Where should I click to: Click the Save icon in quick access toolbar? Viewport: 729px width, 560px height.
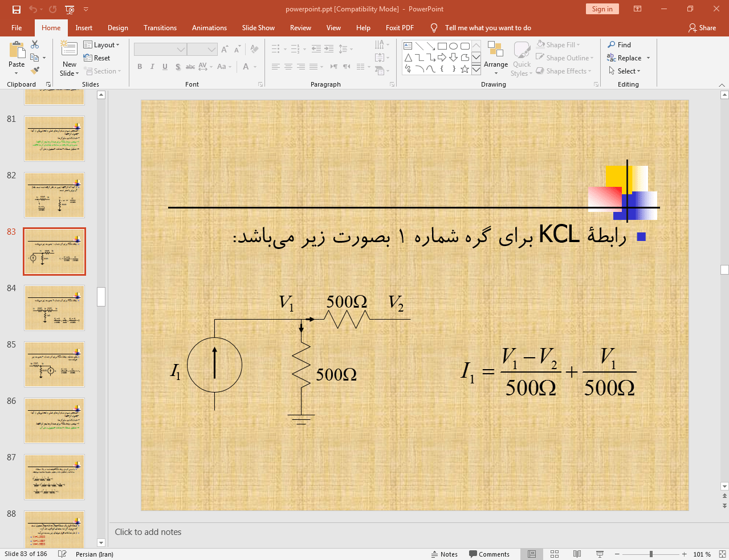pos(16,9)
